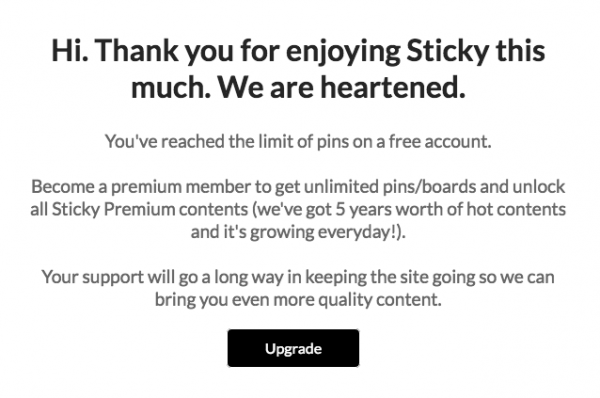Click the word 'Sticky' in the heading
The image size is (600, 398).
[447, 50]
